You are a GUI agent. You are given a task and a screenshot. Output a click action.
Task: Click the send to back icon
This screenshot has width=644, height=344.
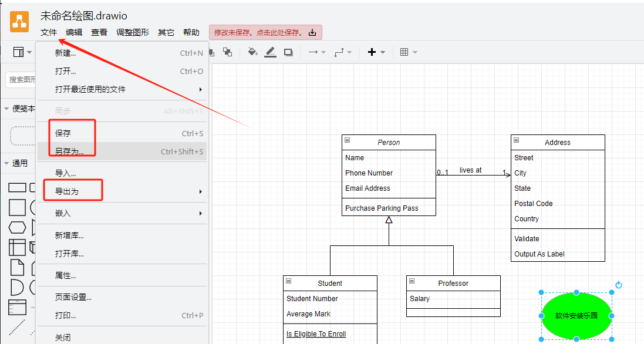pyautogui.click(x=227, y=52)
